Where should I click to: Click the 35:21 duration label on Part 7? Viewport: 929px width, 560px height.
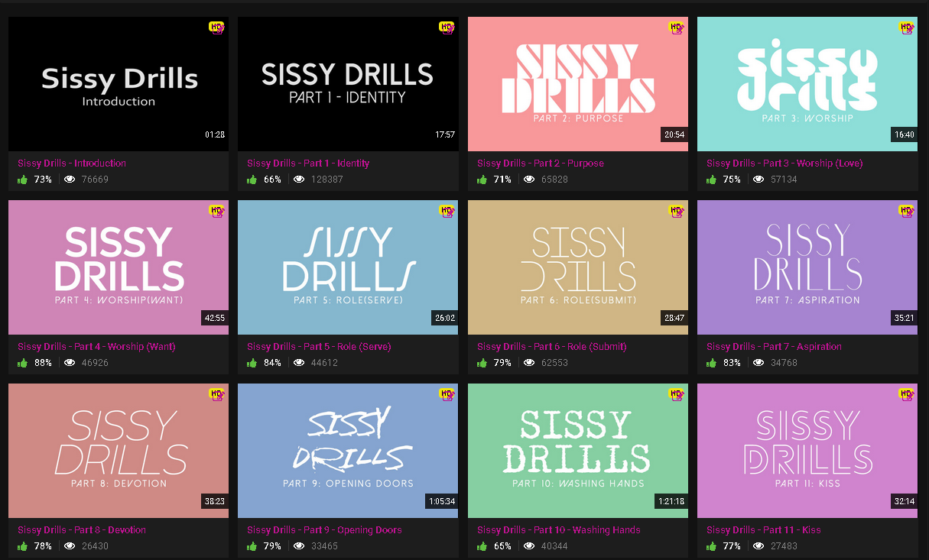click(x=904, y=318)
